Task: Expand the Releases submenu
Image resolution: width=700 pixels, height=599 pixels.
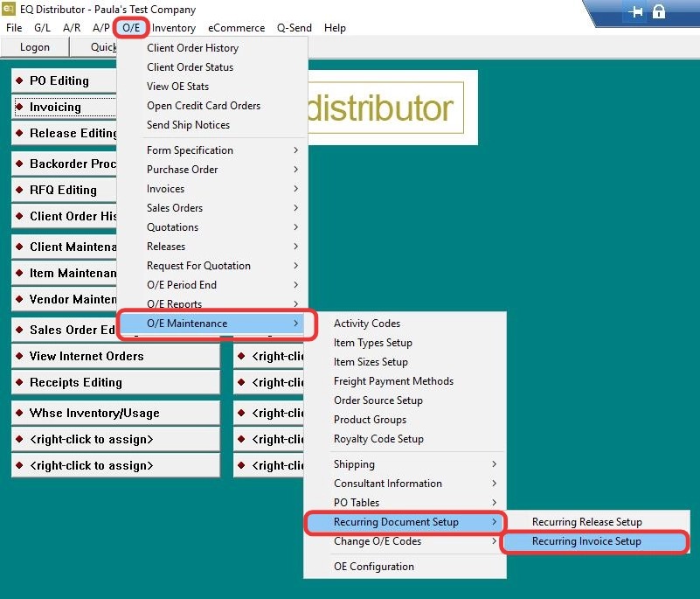Action: point(212,246)
